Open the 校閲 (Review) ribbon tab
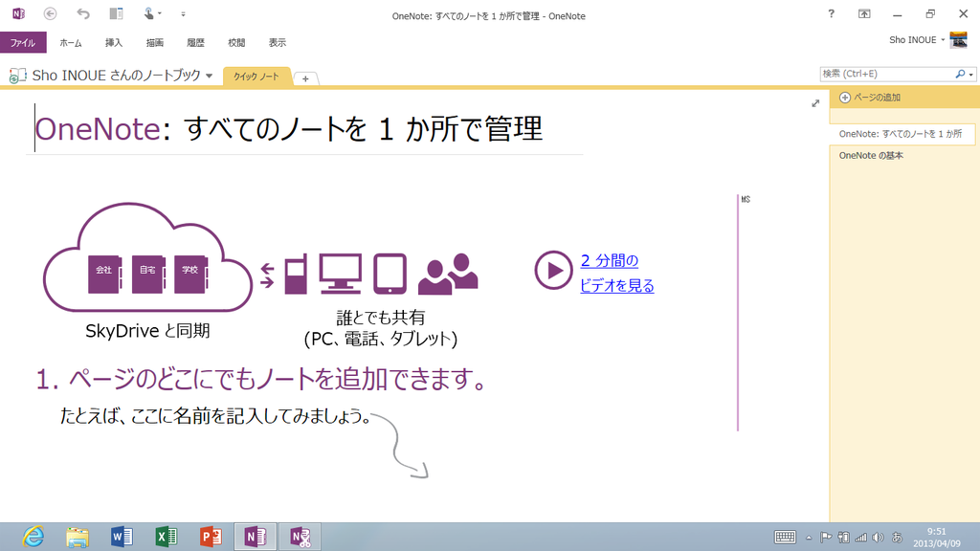Image resolution: width=980 pixels, height=551 pixels. pos(236,42)
